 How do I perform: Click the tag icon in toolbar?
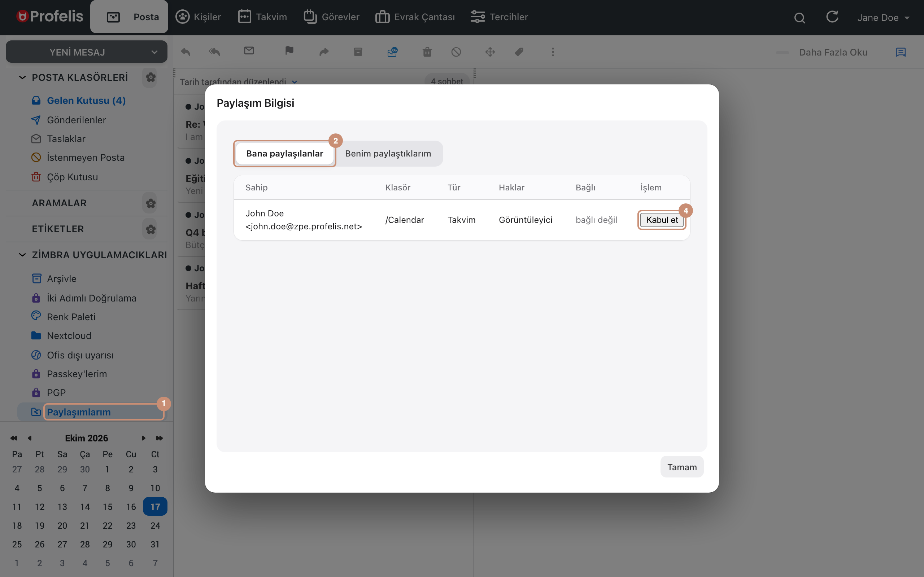click(519, 52)
